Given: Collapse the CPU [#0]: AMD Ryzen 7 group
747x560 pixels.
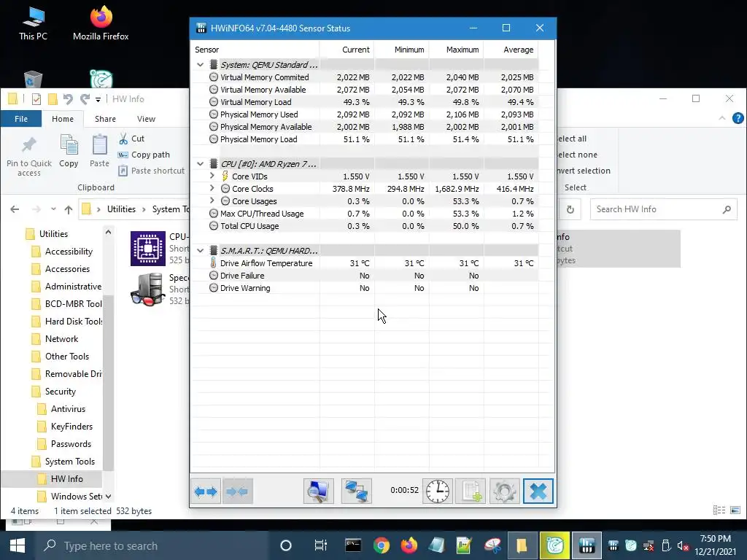Looking at the screenshot, I should (x=200, y=164).
